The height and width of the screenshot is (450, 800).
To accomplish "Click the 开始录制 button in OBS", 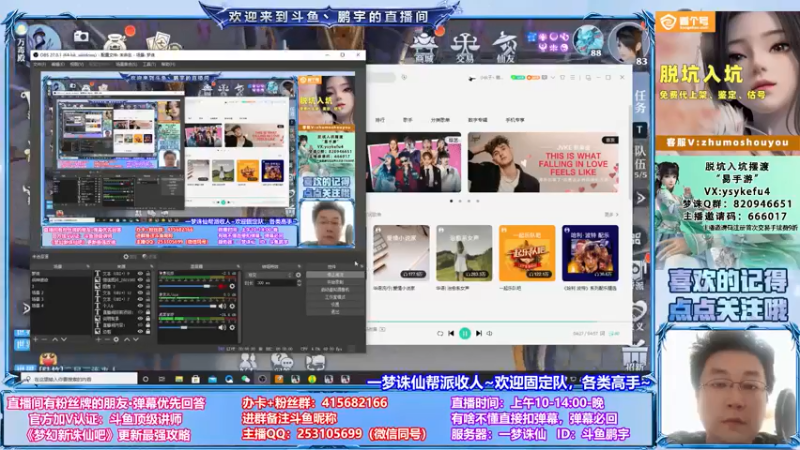I will [x=335, y=282].
